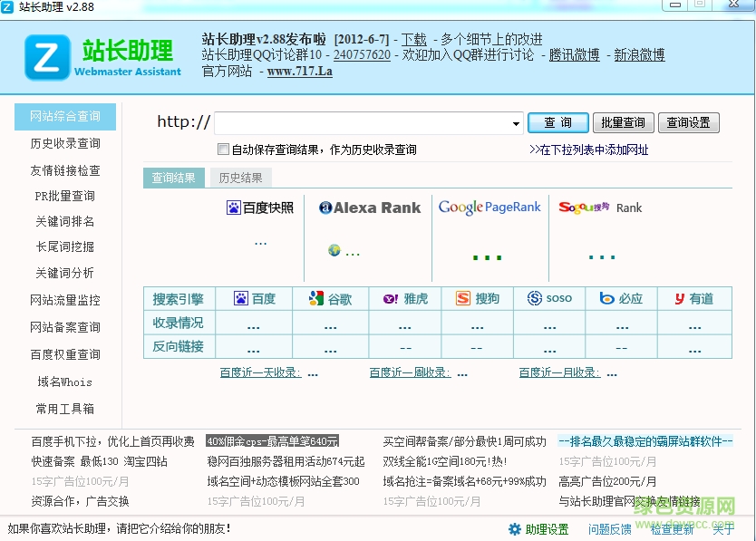Click the Google PageRank logo

pyautogui.click(x=489, y=207)
